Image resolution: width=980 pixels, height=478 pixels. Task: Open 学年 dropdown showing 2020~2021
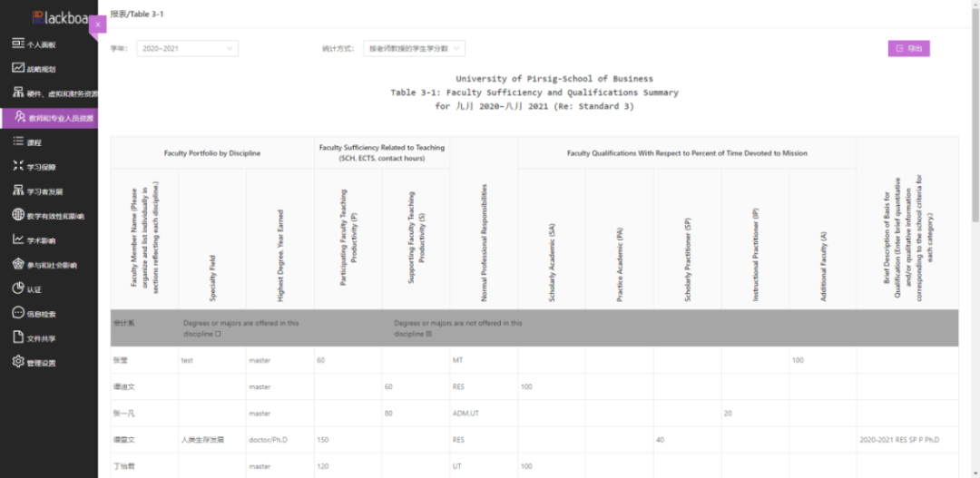pyautogui.click(x=188, y=48)
